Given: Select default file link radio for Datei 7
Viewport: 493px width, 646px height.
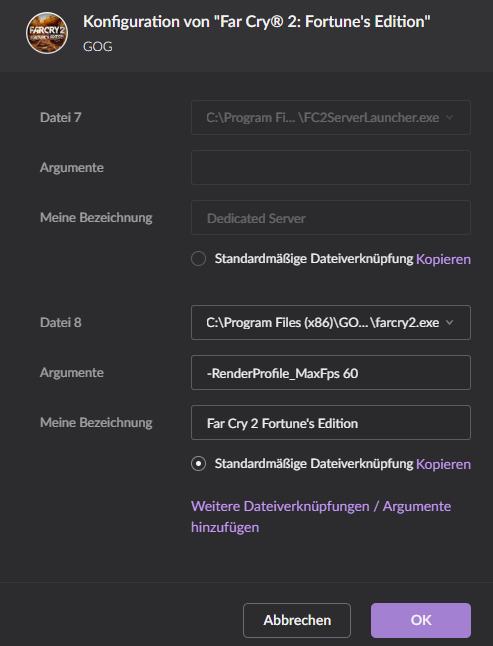Looking at the screenshot, I should coord(199,259).
